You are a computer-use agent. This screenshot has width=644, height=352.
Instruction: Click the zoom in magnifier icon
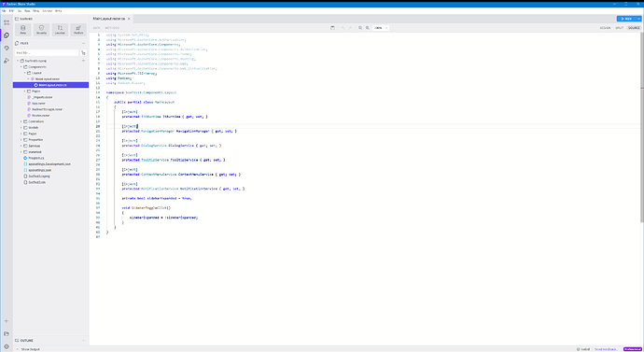pos(368,28)
